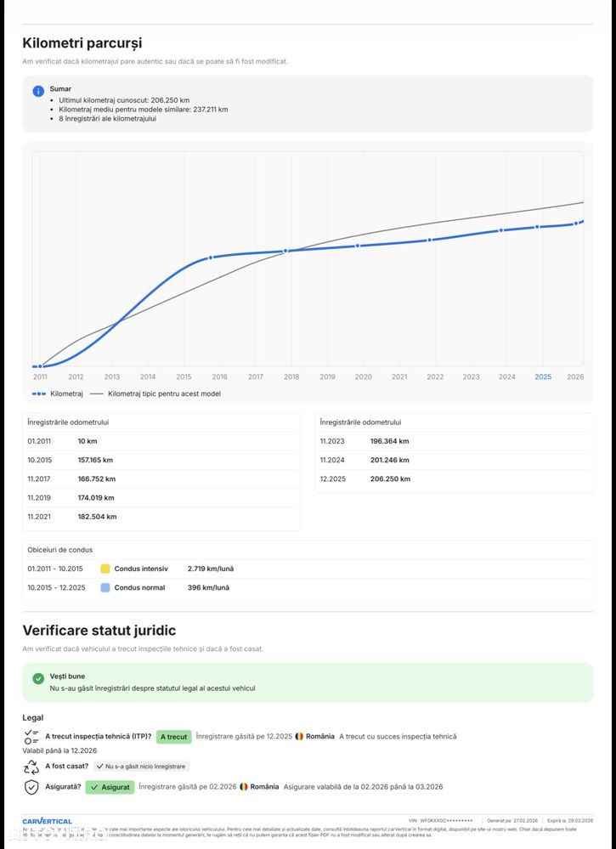This screenshot has height=849, width=616.
Task: Click the recycling icon beside A fost casat
Action: point(31,766)
